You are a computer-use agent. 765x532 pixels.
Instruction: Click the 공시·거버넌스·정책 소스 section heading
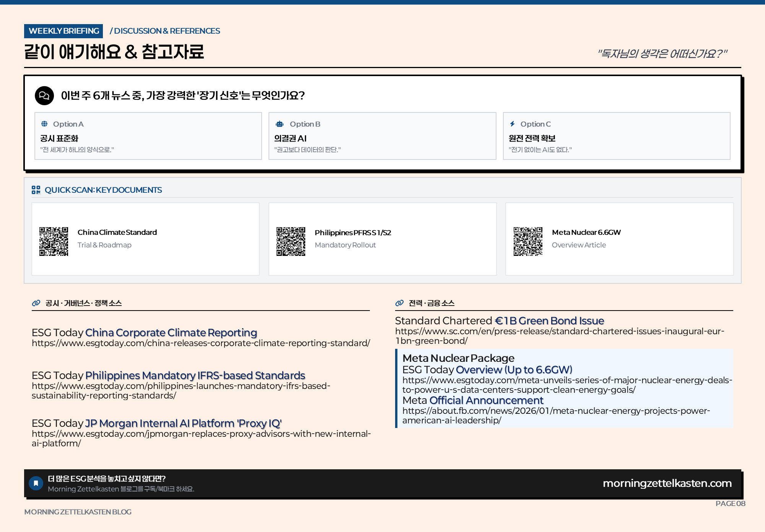pyautogui.click(x=83, y=303)
